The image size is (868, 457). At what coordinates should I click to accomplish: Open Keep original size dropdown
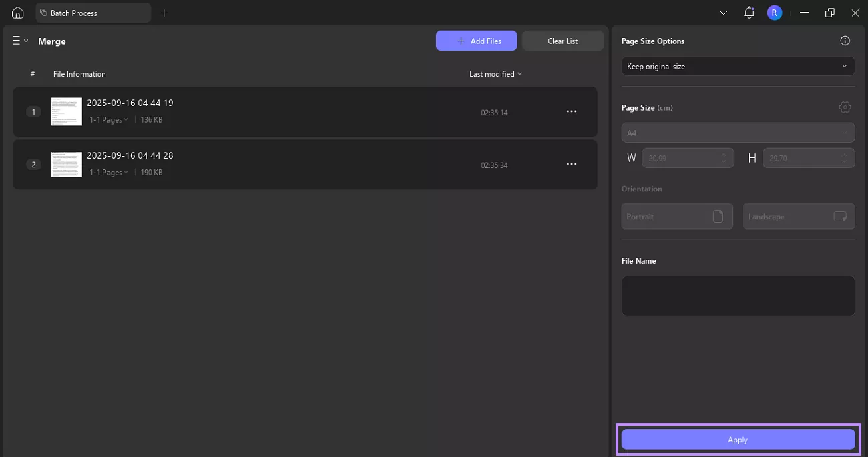[738, 66]
